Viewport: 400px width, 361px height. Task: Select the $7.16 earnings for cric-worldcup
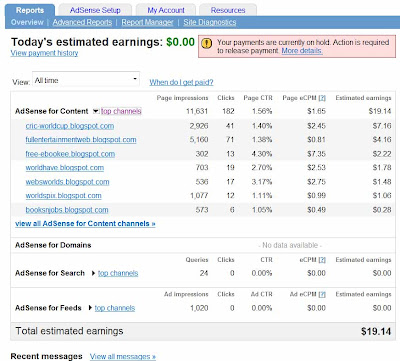tap(382, 126)
